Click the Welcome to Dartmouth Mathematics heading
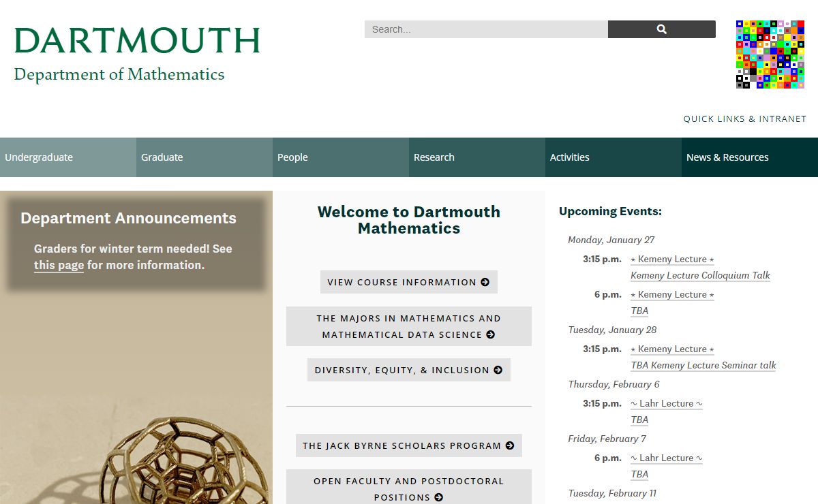Image resolution: width=818 pixels, height=504 pixels. pos(409,220)
